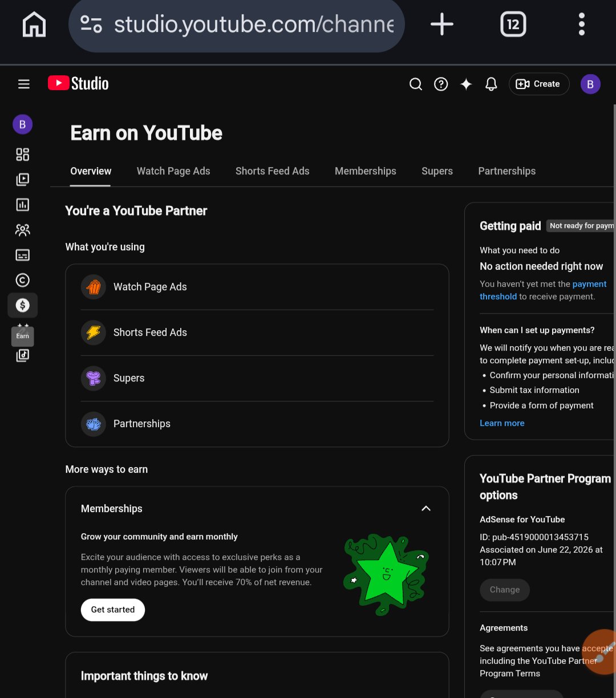Open the Shorts Feed Ads row
This screenshot has height=698, width=616.
tap(257, 332)
